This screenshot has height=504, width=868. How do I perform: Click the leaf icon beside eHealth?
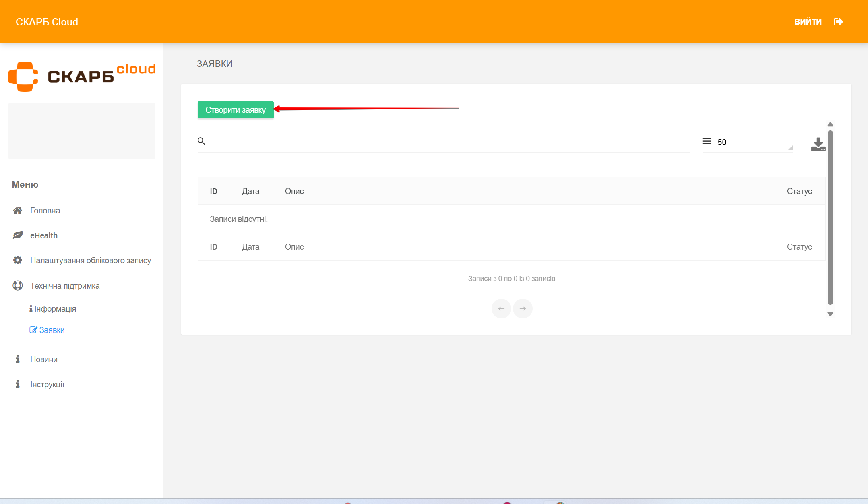(x=17, y=235)
